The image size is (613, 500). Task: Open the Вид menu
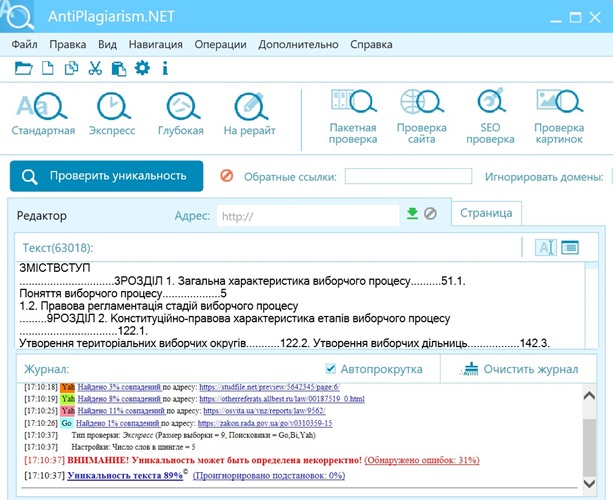[108, 45]
